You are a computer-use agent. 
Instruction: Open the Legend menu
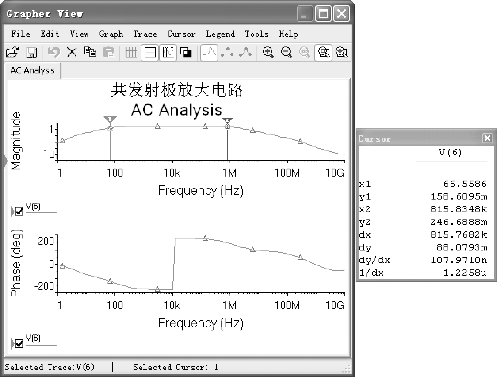(x=220, y=34)
